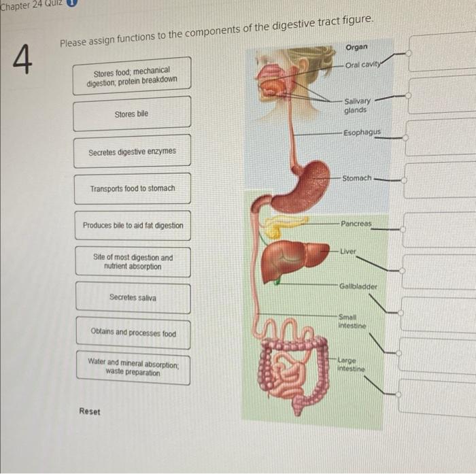Click the answer box for Large intestine
Image resolution: width=476 pixels, height=474 pixels.
tap(437, 398)
